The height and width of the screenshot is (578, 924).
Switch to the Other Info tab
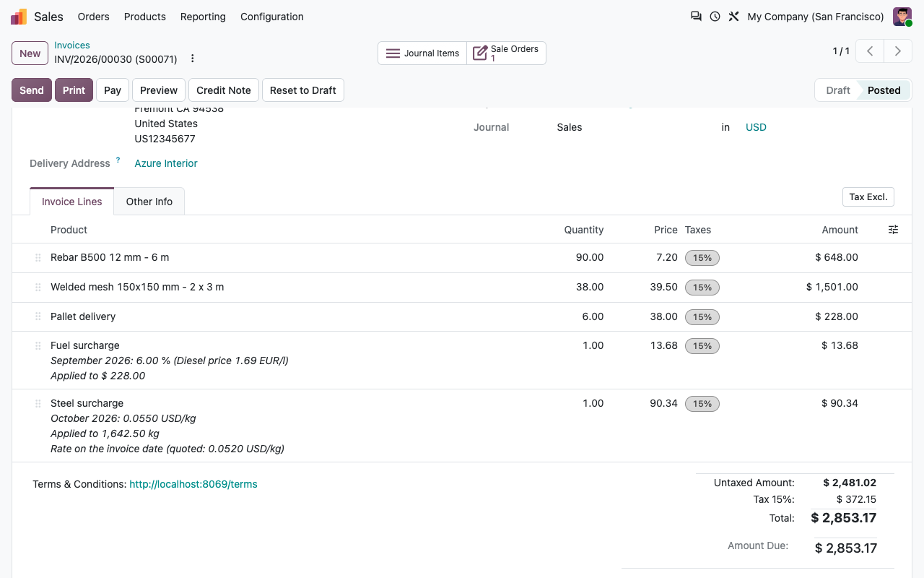pyautogui.click(x=149, y=202)
